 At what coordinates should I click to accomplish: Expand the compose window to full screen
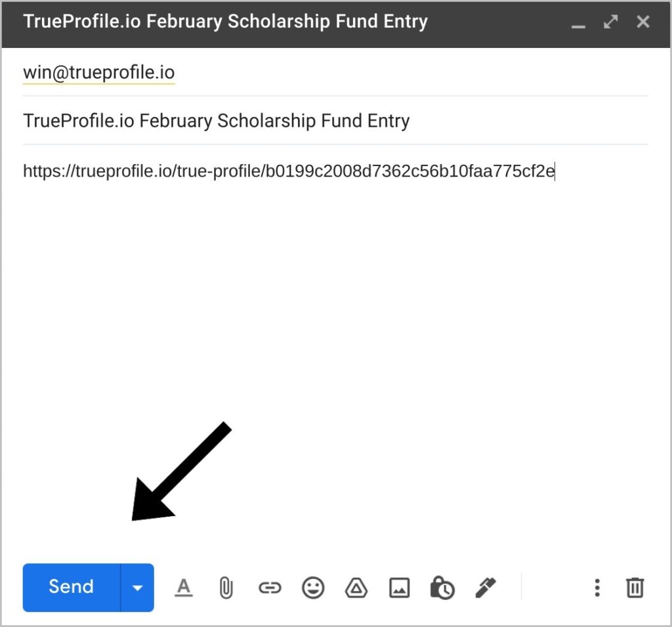click(611, 22)
